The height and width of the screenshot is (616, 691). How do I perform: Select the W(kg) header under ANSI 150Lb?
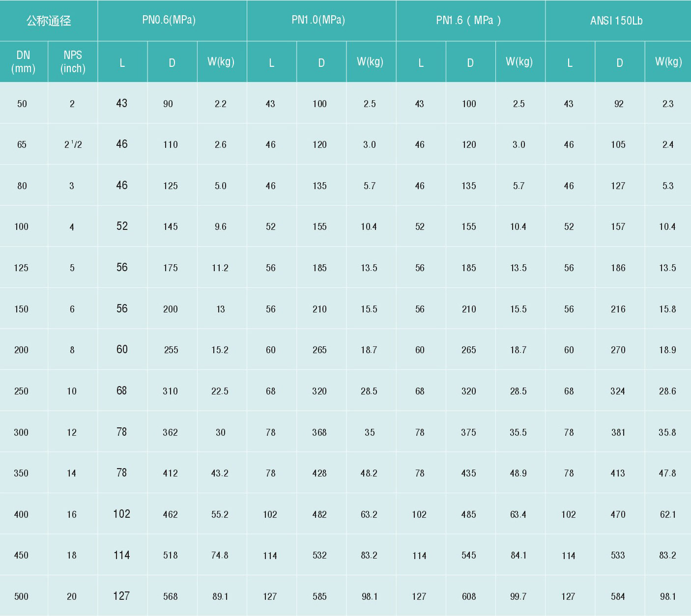click(x=668, y=61)
